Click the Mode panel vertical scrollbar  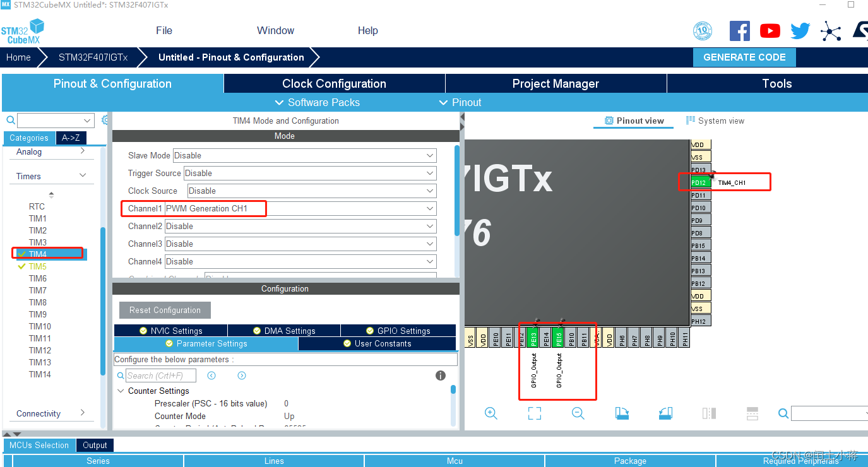(457, 191)
